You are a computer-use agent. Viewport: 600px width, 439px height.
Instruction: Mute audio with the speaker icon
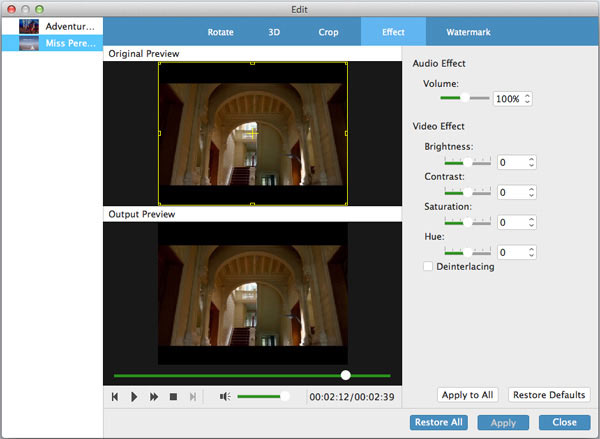click(x=225, y=397)
